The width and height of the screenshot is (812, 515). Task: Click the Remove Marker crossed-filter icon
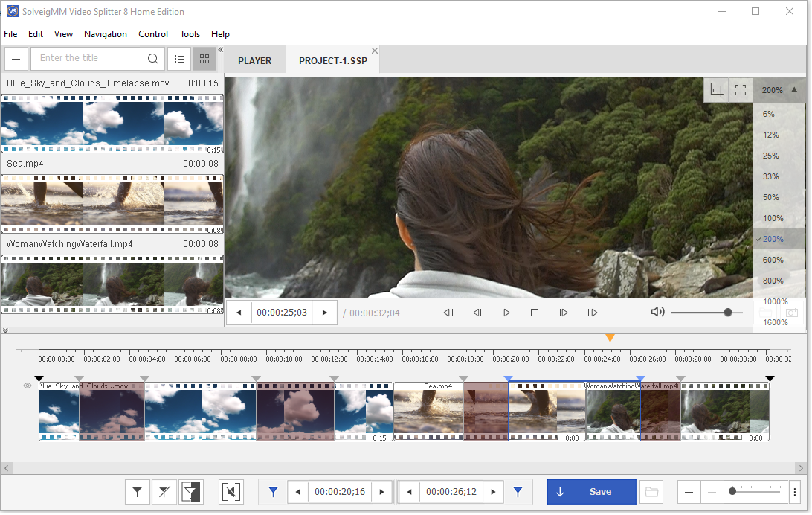click(x=164, y=492)
